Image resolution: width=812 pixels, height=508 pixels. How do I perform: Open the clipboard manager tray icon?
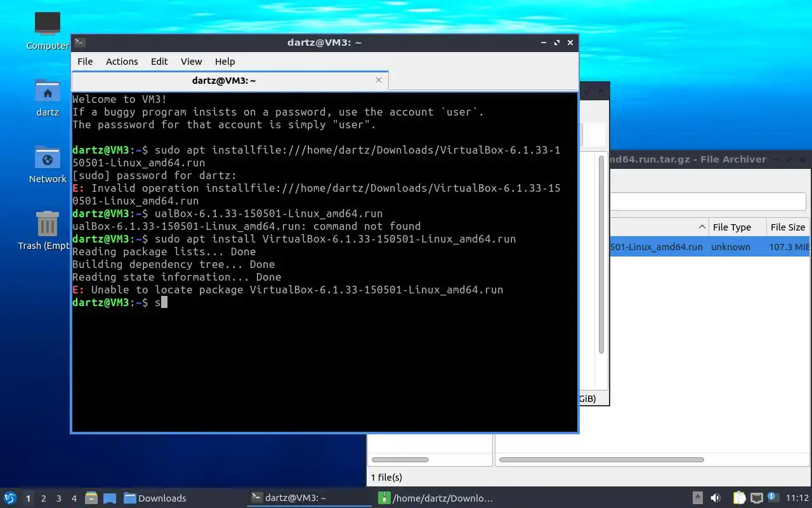[x=740, y=498]
